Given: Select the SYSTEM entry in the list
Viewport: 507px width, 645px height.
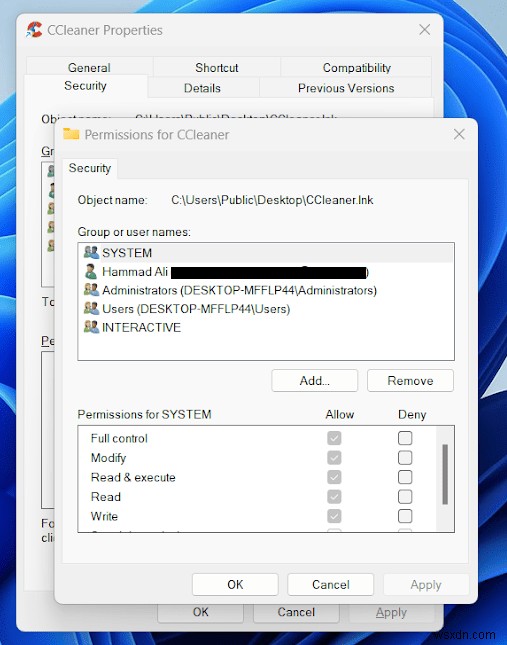Looking at the screenshot, I should tap(266, 253).
